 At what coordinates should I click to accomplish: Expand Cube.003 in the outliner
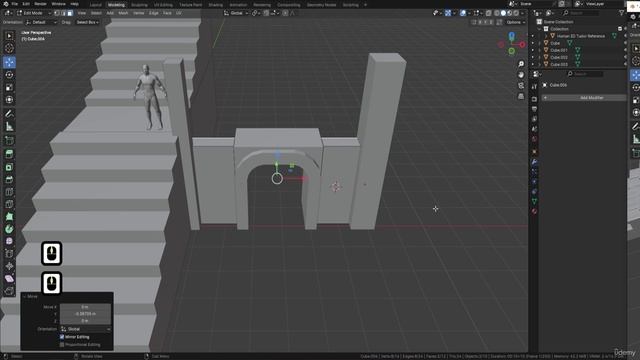tap(540, 64)
